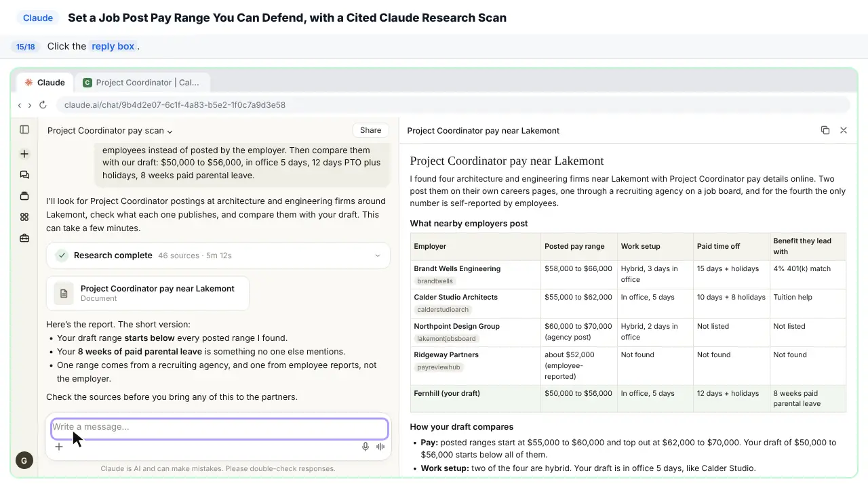The image size is (868, 488).
Task: Expand the Research complete sources chevron
Action: [378, 256]
